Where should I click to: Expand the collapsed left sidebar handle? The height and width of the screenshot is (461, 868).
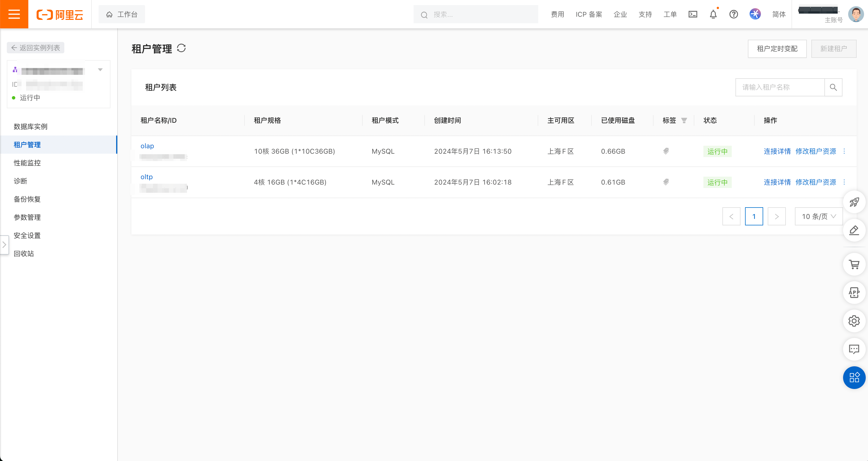[x=4, y=244]
